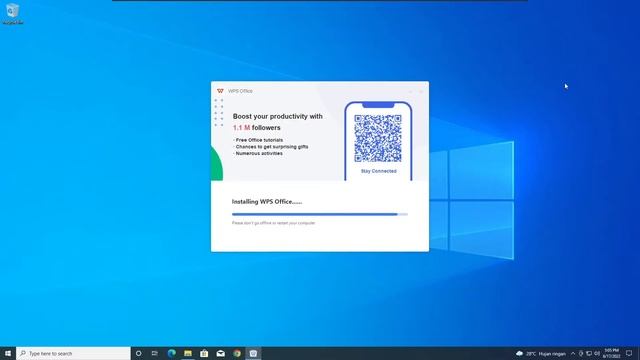Click the 'Installing WPS Office' status text
The height and width of the screenshot is (360, 640).
click(x=267, y=202)
